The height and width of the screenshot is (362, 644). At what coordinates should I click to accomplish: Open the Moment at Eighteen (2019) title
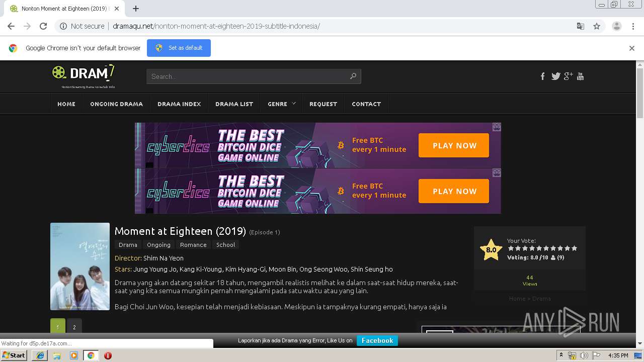coord(180,231)
